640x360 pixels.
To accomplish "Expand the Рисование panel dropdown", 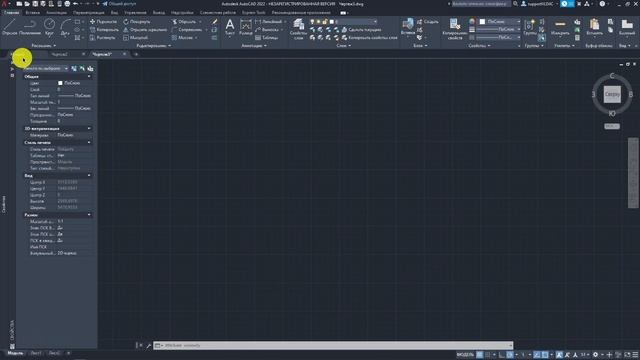I will click(x=44, y=46).
